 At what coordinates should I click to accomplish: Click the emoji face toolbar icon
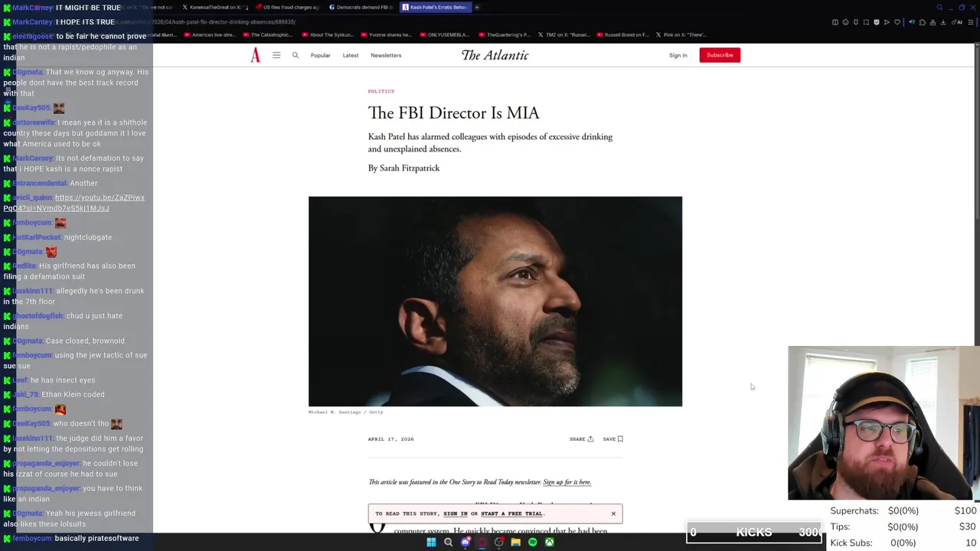(x=845, y=22)
